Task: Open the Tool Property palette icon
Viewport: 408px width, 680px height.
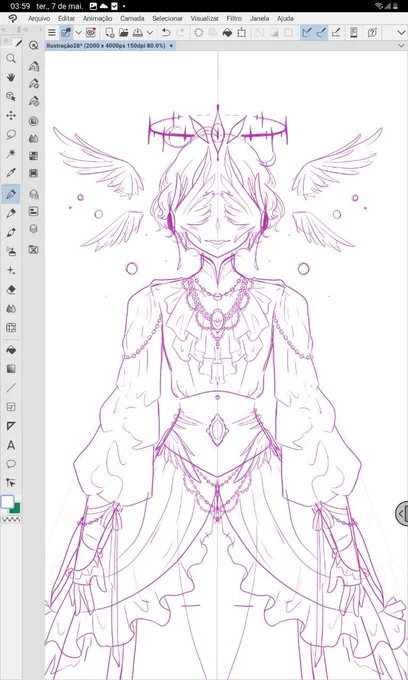Action: pos(33,83)
